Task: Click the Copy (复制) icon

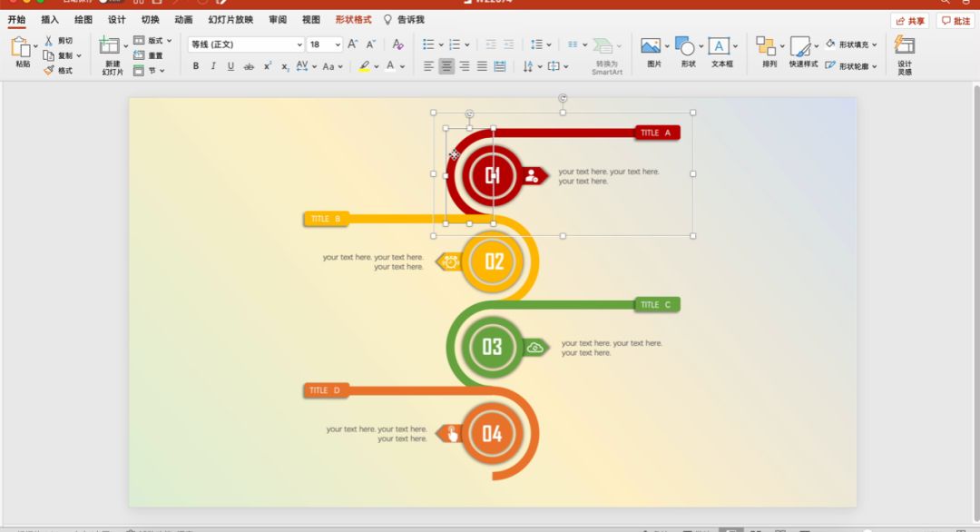Action: click(48, 55)
